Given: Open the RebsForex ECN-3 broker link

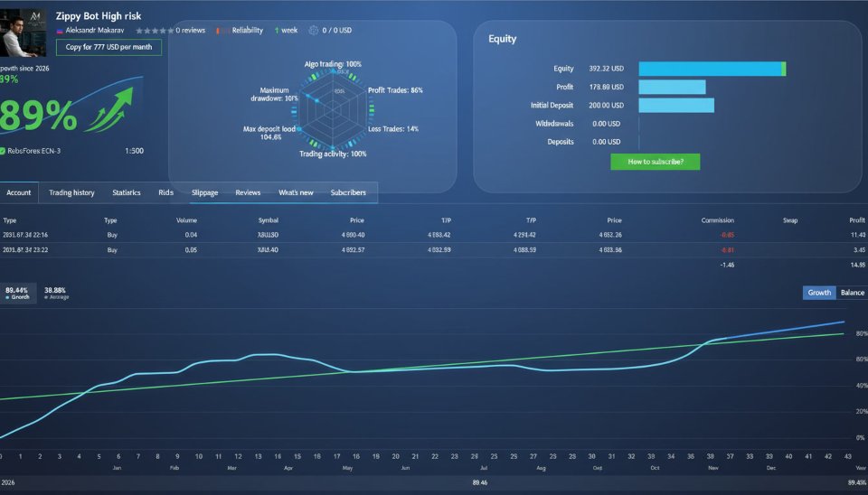Looking at the screenshot, I should coord(33,151).
